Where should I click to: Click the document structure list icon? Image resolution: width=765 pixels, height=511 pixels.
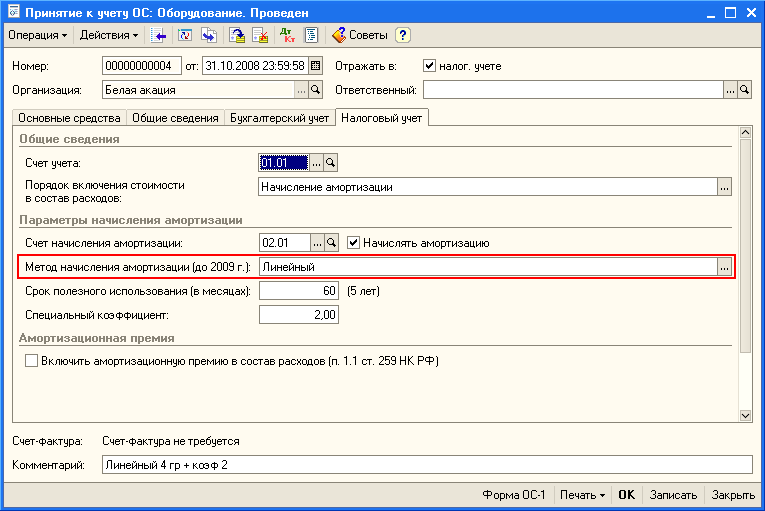(x=311, y=35)
